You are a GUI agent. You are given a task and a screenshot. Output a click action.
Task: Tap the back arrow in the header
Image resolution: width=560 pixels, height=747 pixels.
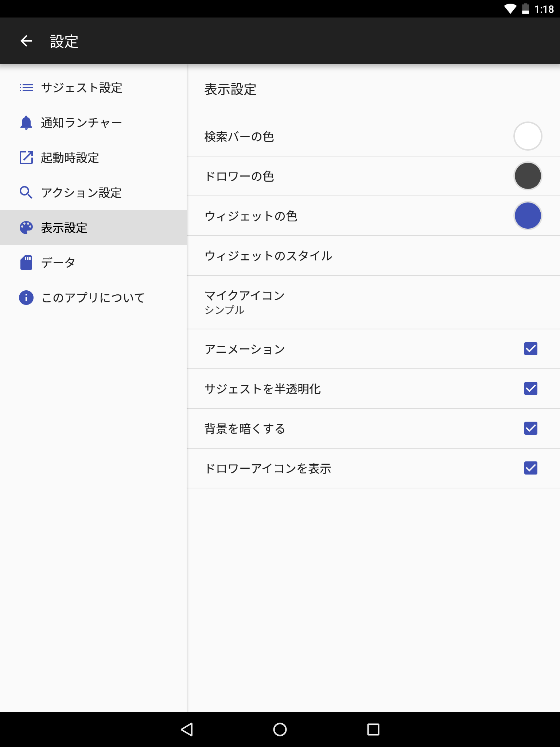26,41
